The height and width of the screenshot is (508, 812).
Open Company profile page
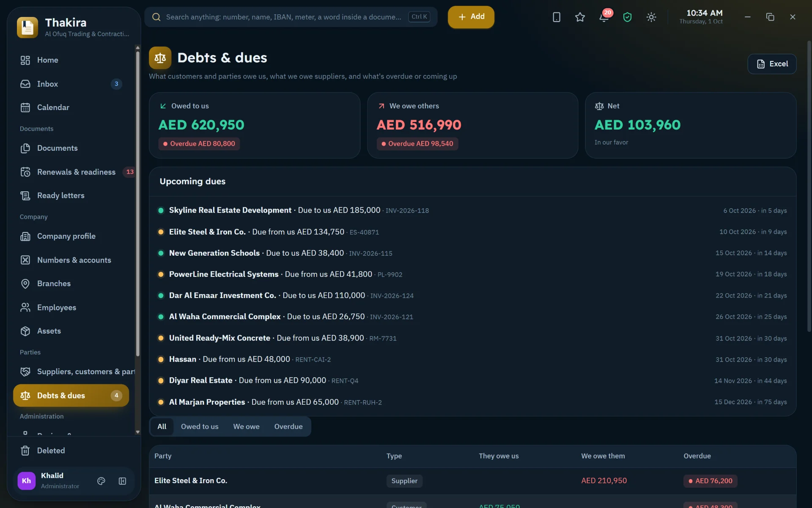(x=71, y=236)
